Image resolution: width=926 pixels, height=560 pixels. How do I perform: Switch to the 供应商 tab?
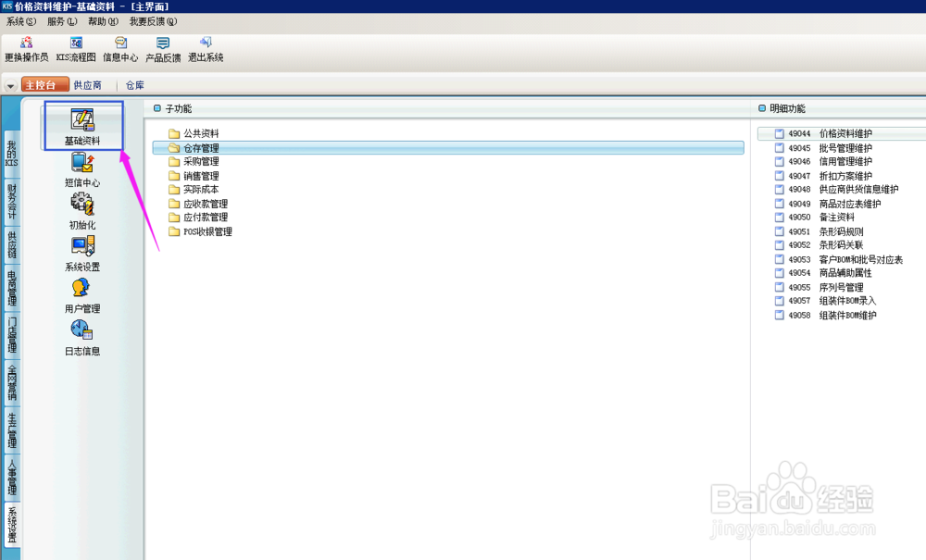click(87, 85)
